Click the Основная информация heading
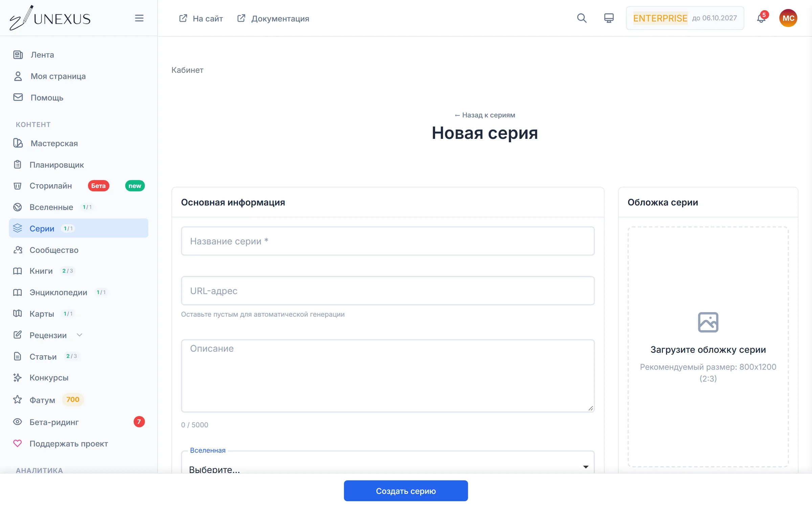Screen dimensions: 812x508 click(x=233, y=202)
